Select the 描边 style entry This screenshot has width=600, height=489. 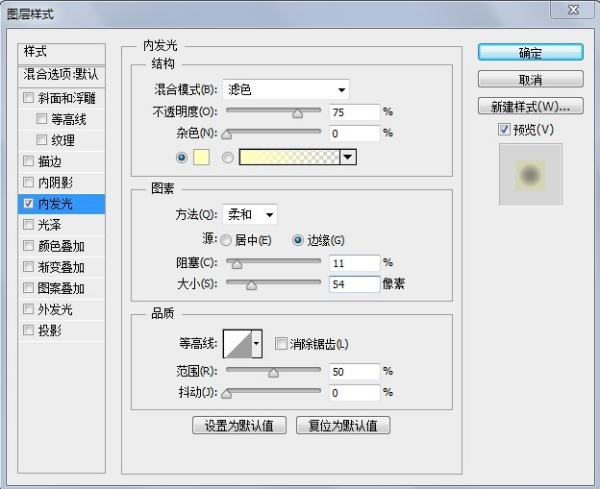(x=50, y=161)
